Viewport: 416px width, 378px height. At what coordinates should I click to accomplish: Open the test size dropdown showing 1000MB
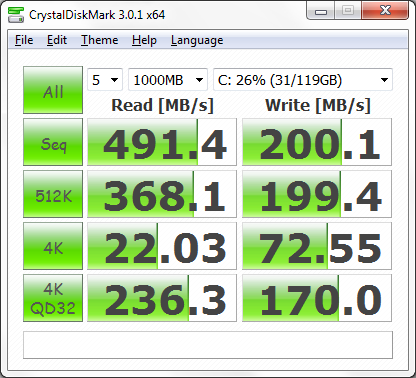[x=168, y=80]
